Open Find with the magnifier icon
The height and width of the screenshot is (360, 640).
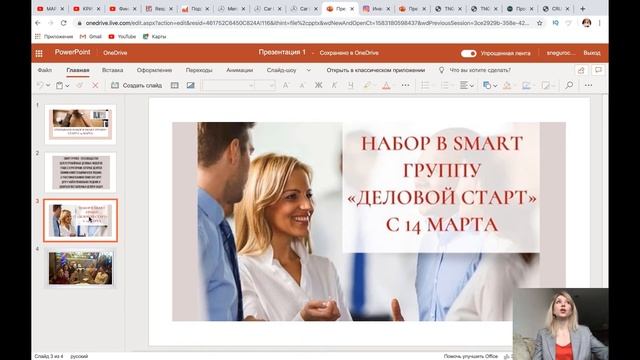(x=569, y=85)
